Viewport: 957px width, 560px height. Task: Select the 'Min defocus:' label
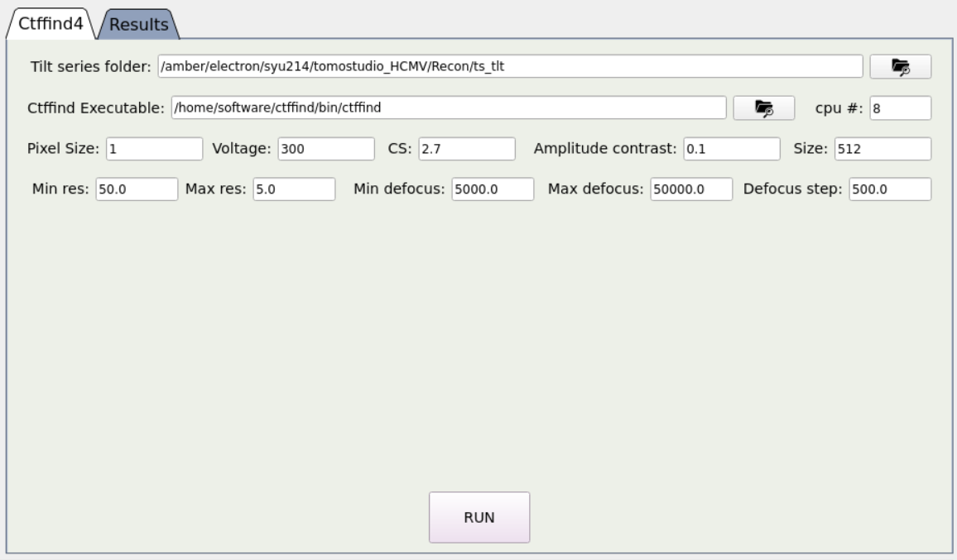point(399,189)
